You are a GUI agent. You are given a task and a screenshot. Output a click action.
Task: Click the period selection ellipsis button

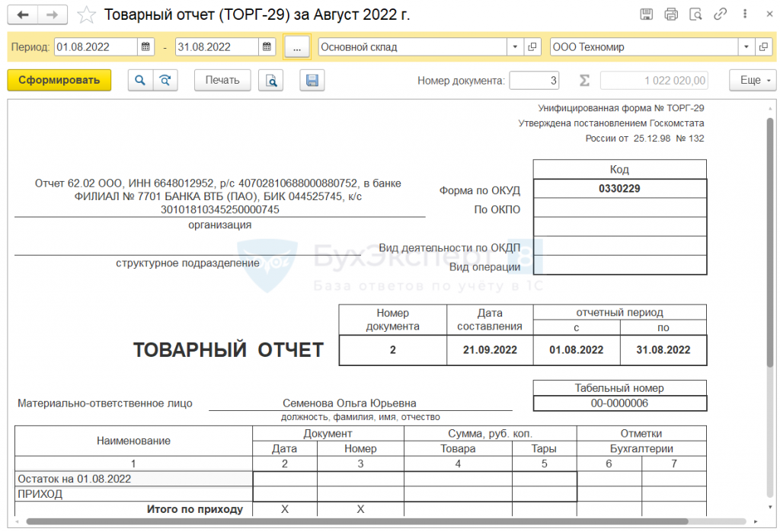point(297,47)
